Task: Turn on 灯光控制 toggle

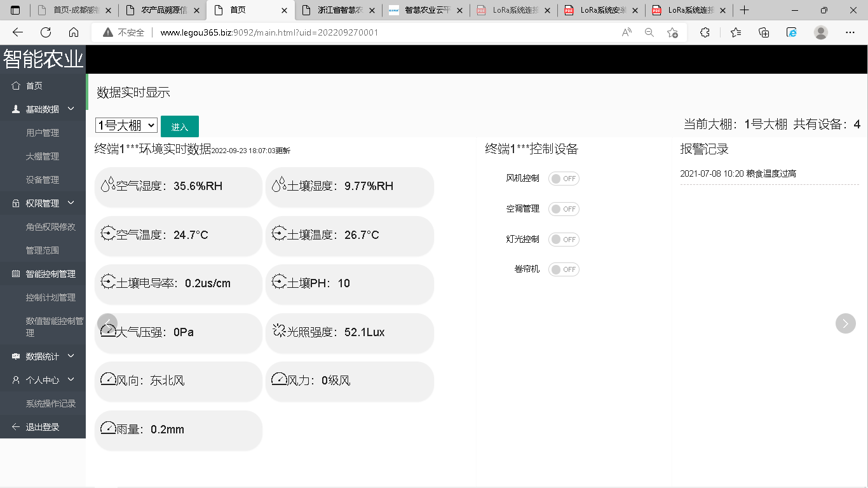Action: (564, 240)
